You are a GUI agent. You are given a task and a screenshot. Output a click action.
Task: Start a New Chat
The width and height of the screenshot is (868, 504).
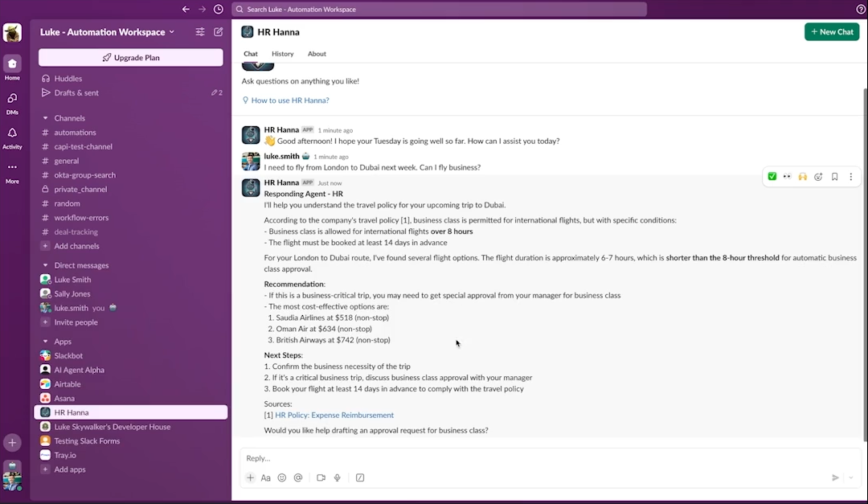click(x=832, y=32)
